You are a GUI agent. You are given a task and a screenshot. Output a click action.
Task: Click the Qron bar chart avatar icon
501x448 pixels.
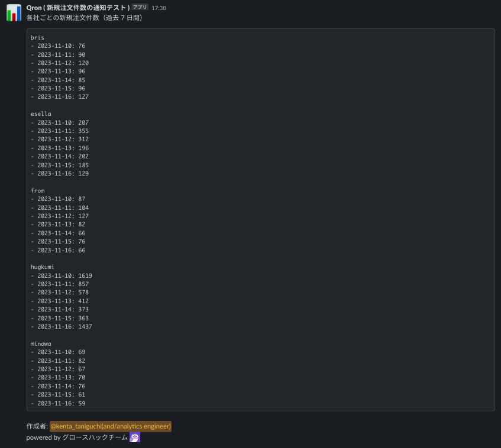coord(14,13)
